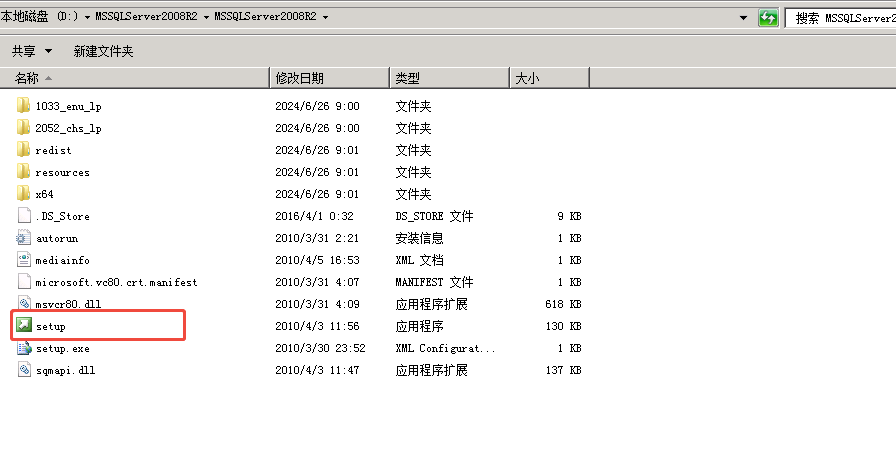Select the file name sqmapi.dll
This screenshot has height=473, width=896.
[66, 371]
